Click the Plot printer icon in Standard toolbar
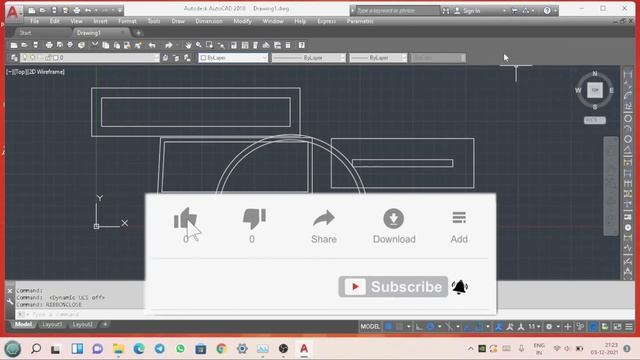 tap(49, 45)
